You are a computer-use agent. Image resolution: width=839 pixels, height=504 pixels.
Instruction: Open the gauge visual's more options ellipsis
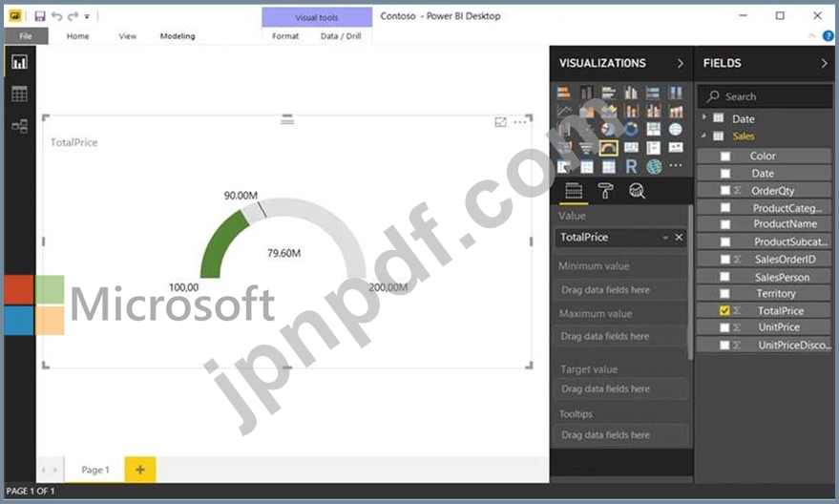519,122
